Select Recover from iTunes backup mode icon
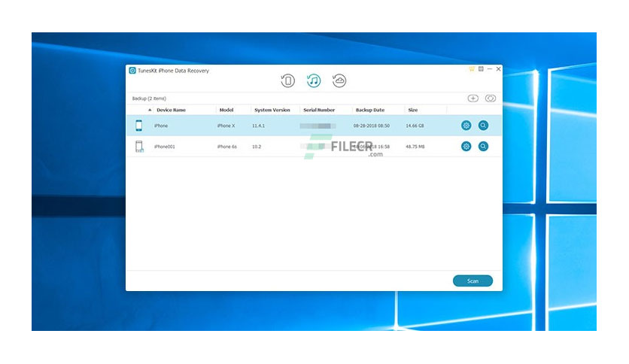The image size is (629, 364). pyautogui.click(x=314, y=80)
